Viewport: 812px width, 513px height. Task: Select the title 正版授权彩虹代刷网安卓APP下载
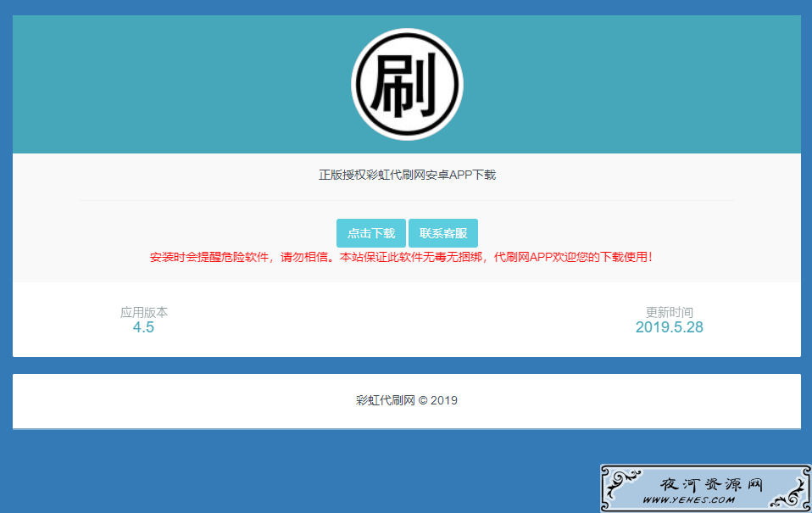point(407,176)
